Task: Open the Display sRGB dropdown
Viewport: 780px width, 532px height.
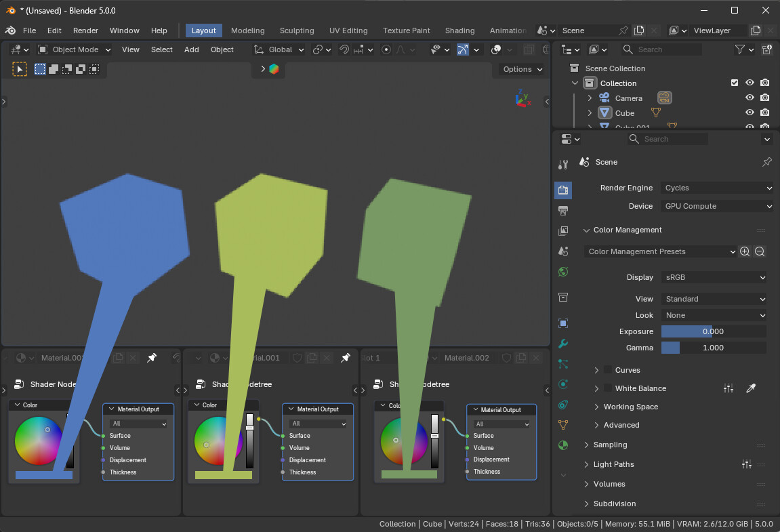Action: click(714, 277)
